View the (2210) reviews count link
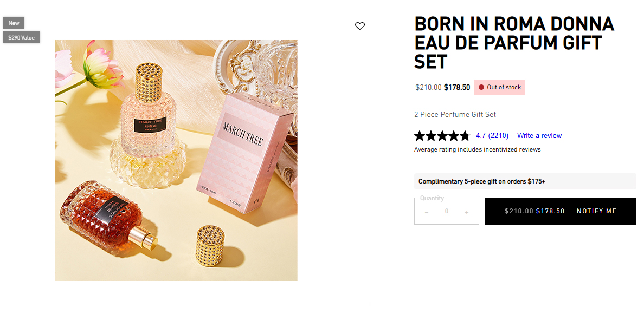The width and height of the screenshot is (644, 321). click(x=498, y=136)
